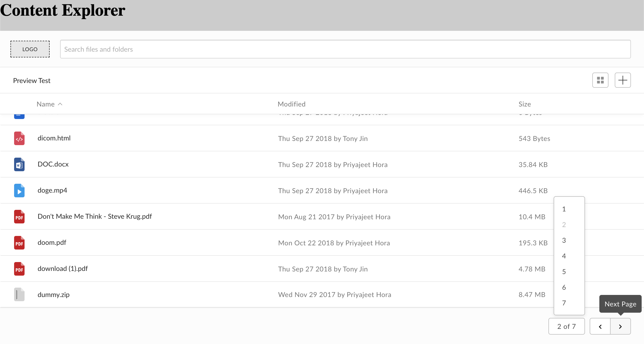The image size is (644, 344).
Task: Go to the previous page
Action: pos(600,327)
